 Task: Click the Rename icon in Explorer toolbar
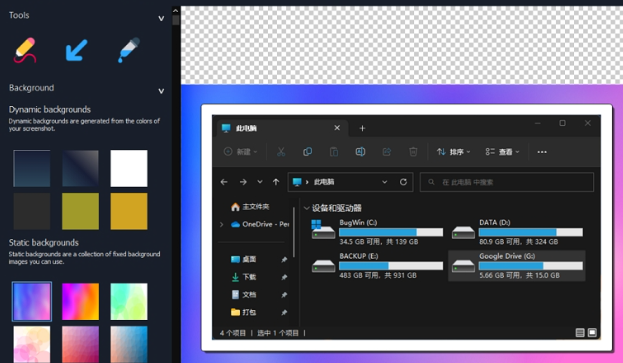(360, 152)
